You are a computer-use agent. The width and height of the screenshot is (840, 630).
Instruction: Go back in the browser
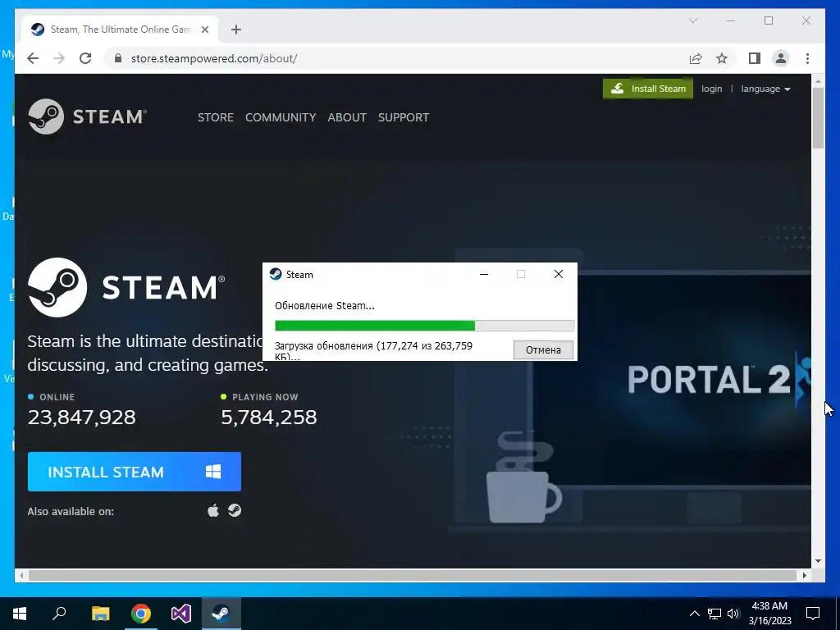pyautogui.click(x=33, y=58)
